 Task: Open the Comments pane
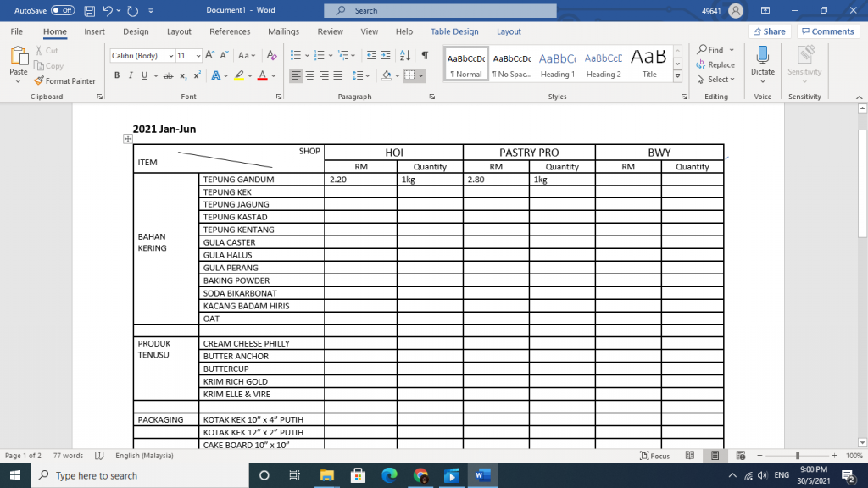click(x=827, y=31)
